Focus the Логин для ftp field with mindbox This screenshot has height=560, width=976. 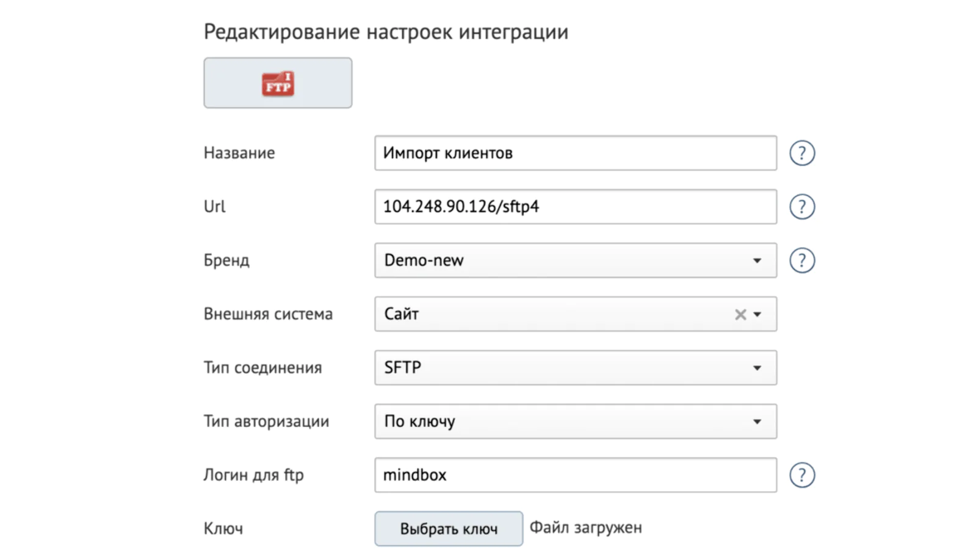(576, 475)
